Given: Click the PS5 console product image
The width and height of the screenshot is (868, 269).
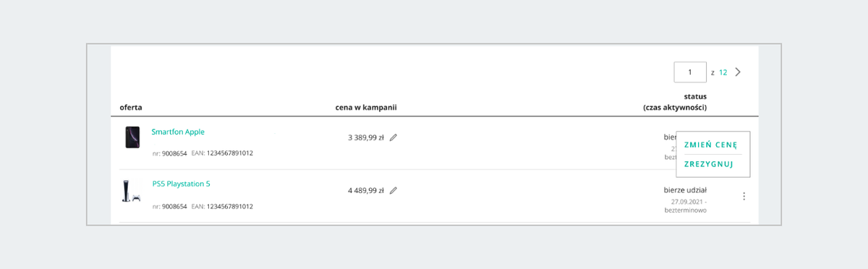Looking at the screenshot, I should [x=130, y=191].
